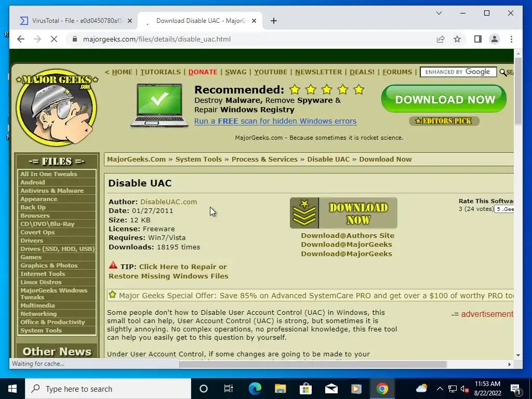Open DONATE link in navigation

tap(203, 72)
